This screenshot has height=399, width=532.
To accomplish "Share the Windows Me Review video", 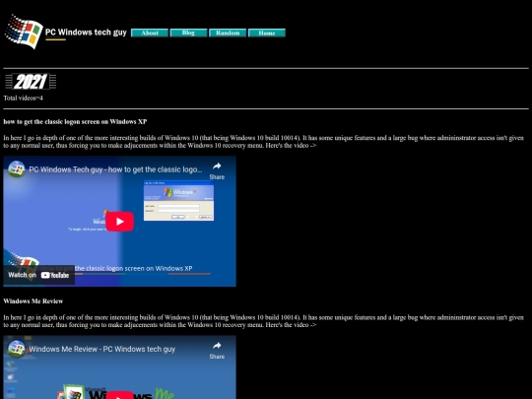I will coord(217,350).
